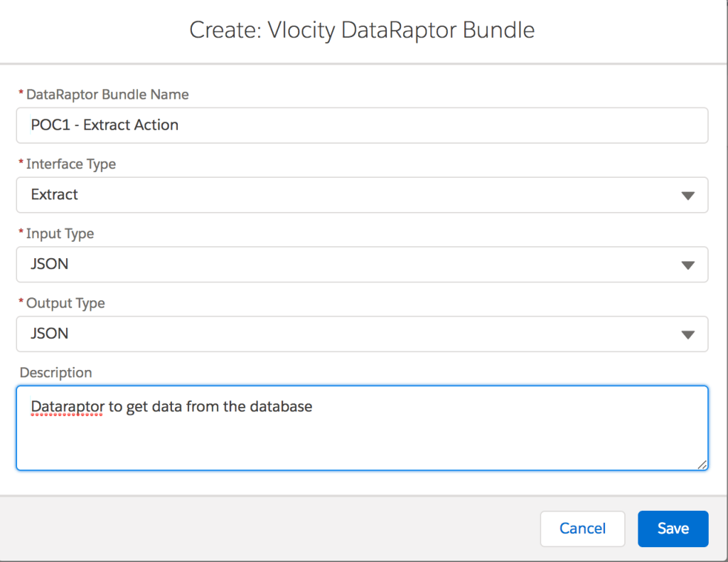Image resolution: width=728 pixels, height=562 pixels.
Task: Focus the DataRaptor Bundle Name text field
Action: [362, 125]
